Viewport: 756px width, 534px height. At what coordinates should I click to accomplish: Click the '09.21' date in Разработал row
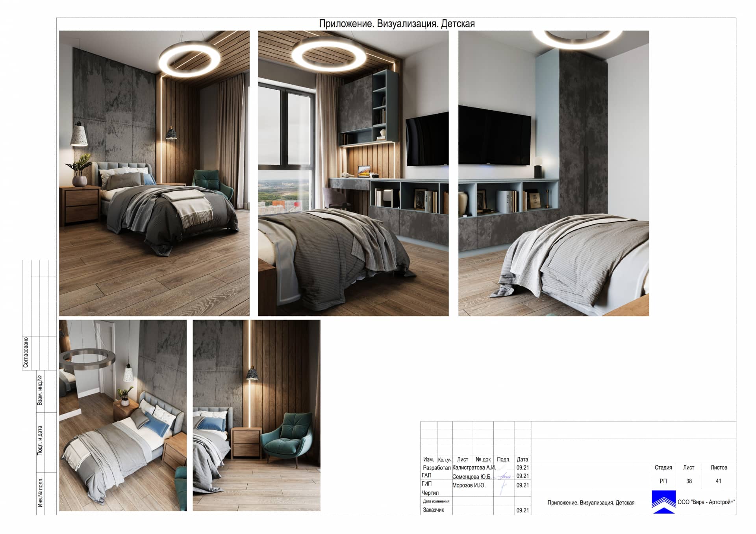(x=523, y=467)
